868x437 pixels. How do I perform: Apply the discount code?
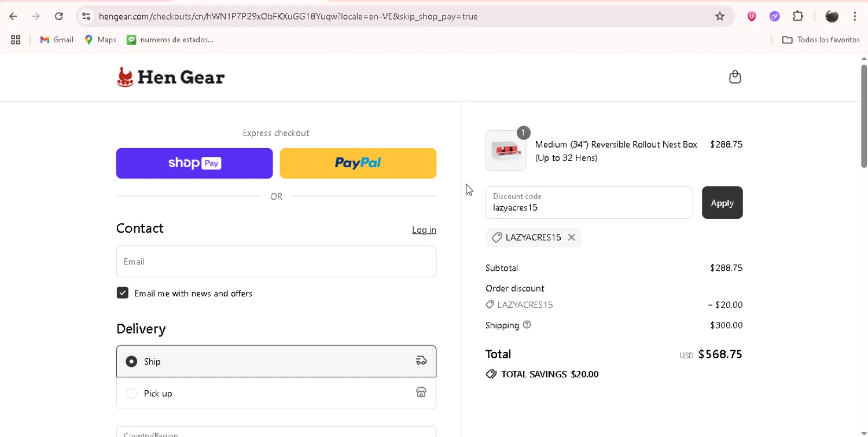pyautogui.click(x=722, y=203)
